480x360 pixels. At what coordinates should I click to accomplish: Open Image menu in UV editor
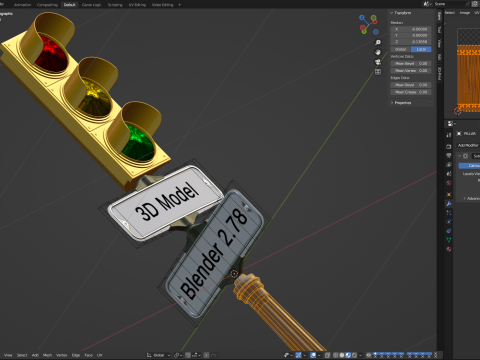click(x=465, y=13)
